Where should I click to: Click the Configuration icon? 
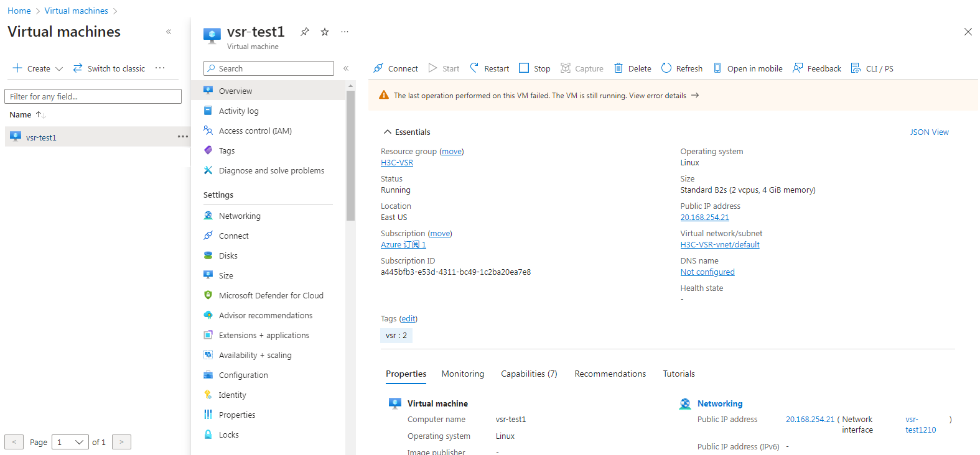(x=208, y=375)
